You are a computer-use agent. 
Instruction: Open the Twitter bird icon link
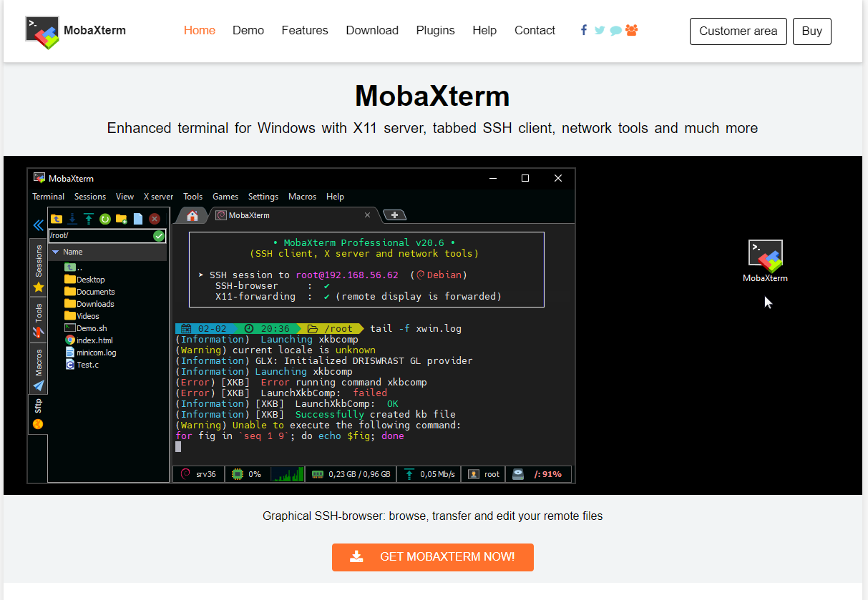click(600, 31)
